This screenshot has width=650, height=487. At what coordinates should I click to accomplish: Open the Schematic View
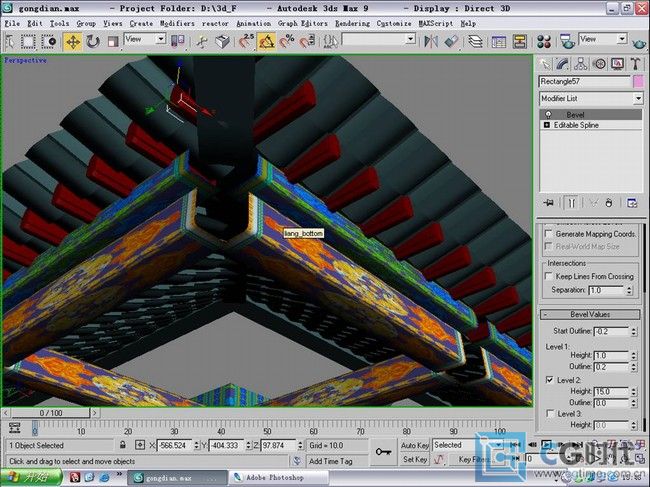[x=519, y=41]
